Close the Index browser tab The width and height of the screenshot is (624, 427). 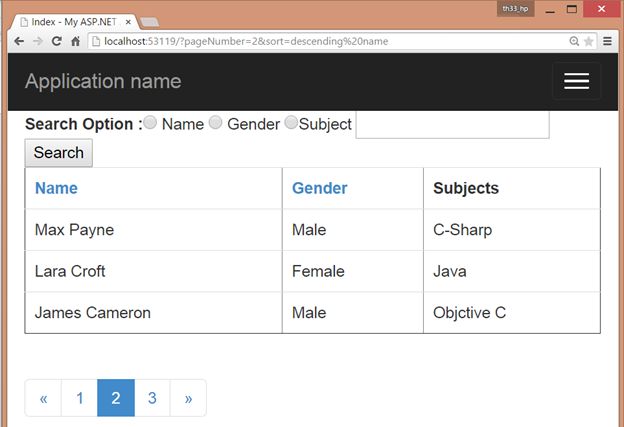[x=128, y=21]
